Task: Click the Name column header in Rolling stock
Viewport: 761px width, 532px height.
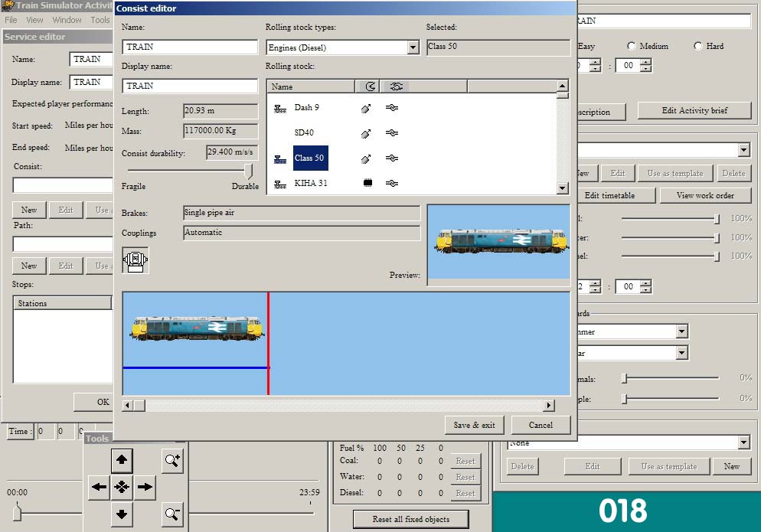Action: (311, 86)
